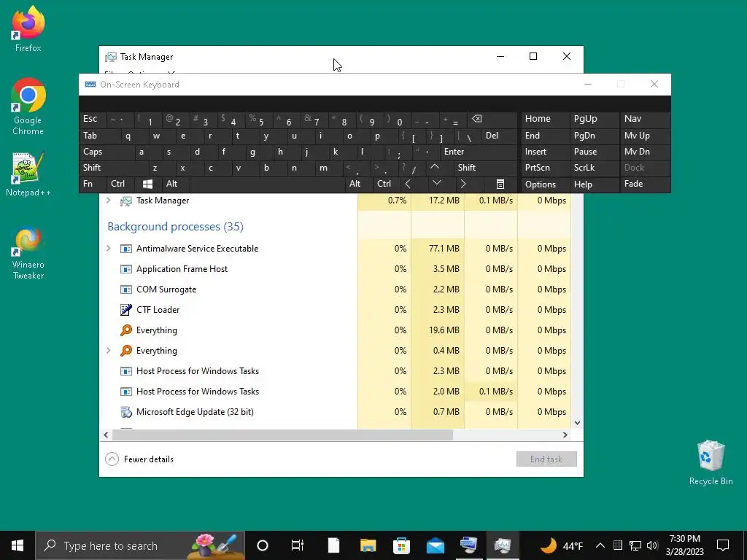Show hidden system tray icons
Screen dimensions: 747x560
(x=600, y=545)
